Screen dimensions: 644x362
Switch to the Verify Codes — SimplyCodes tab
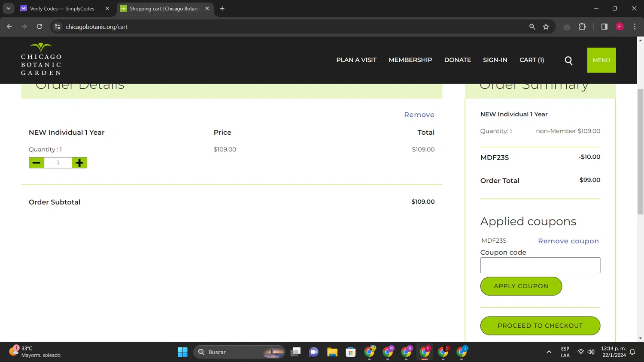pos(62,9)
